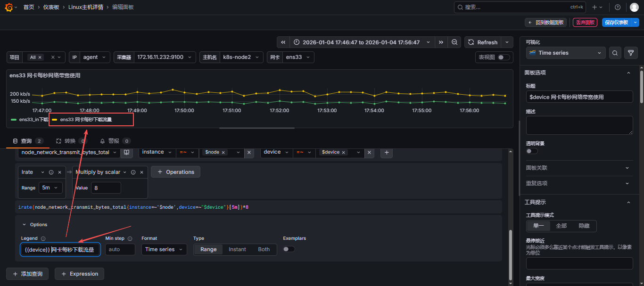
Task: Open the metrics explorer book icon
Action: click(126, 153)
